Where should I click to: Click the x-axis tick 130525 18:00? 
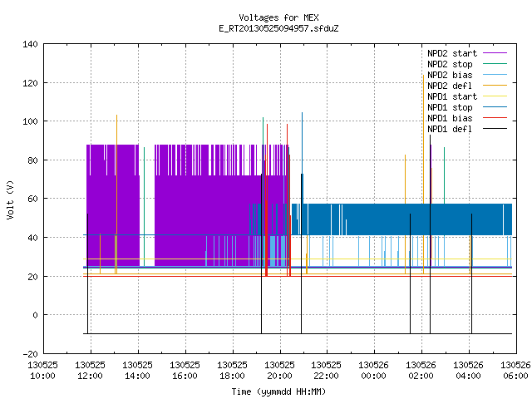(x=233, y=371)
